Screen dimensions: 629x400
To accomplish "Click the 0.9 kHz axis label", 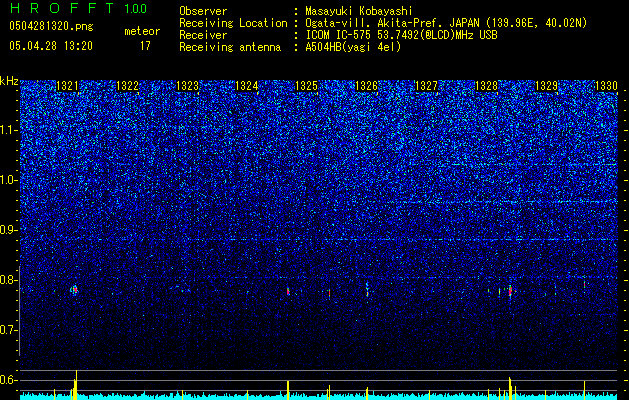I will pyautogui.click(x=9, y=230).
